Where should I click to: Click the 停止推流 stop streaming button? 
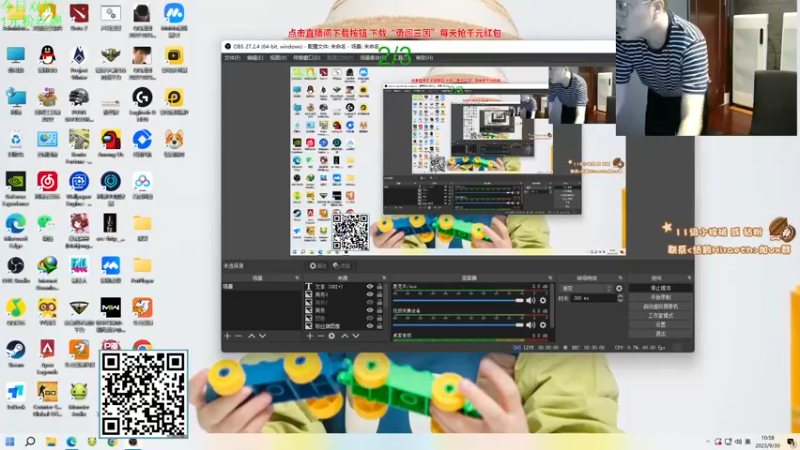661,288
